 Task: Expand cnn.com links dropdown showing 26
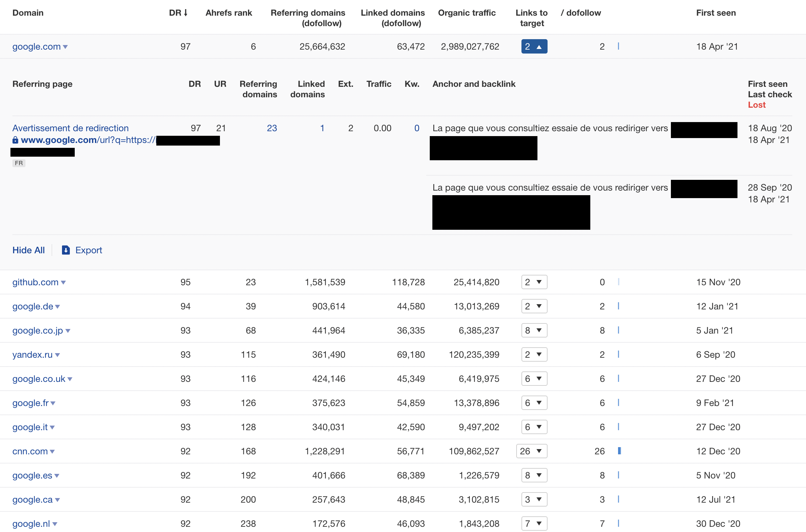532,451
